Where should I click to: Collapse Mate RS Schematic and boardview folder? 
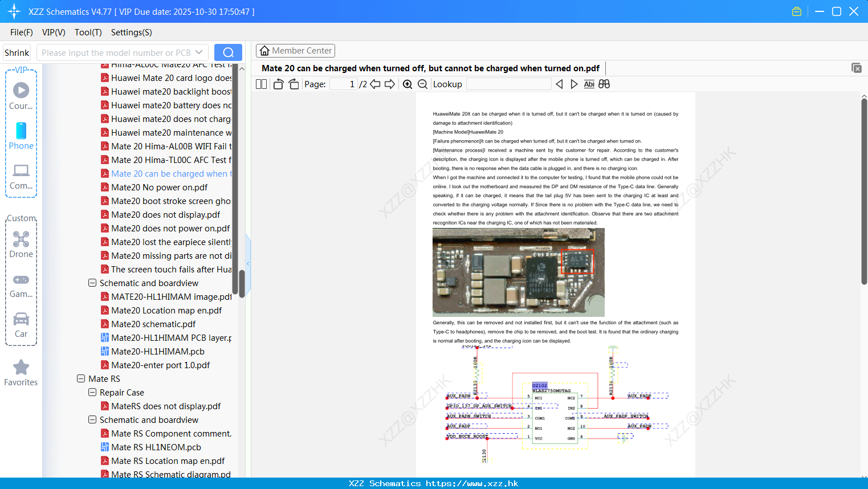[92, 420]
